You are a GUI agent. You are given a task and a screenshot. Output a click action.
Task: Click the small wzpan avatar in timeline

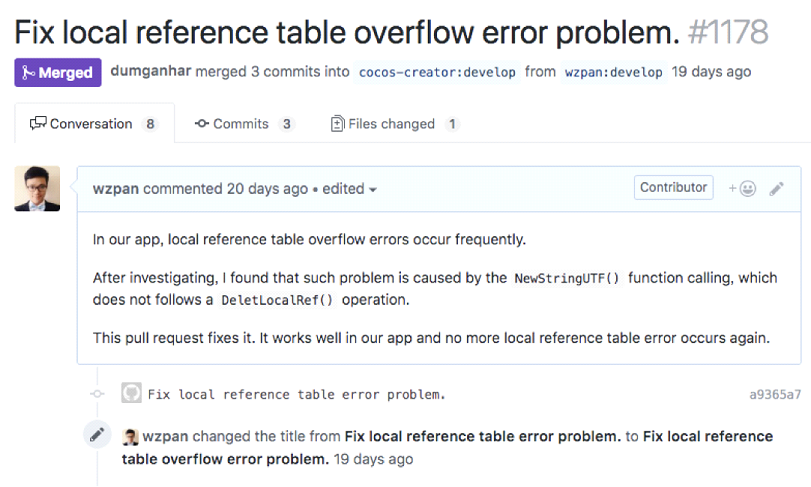130,437
